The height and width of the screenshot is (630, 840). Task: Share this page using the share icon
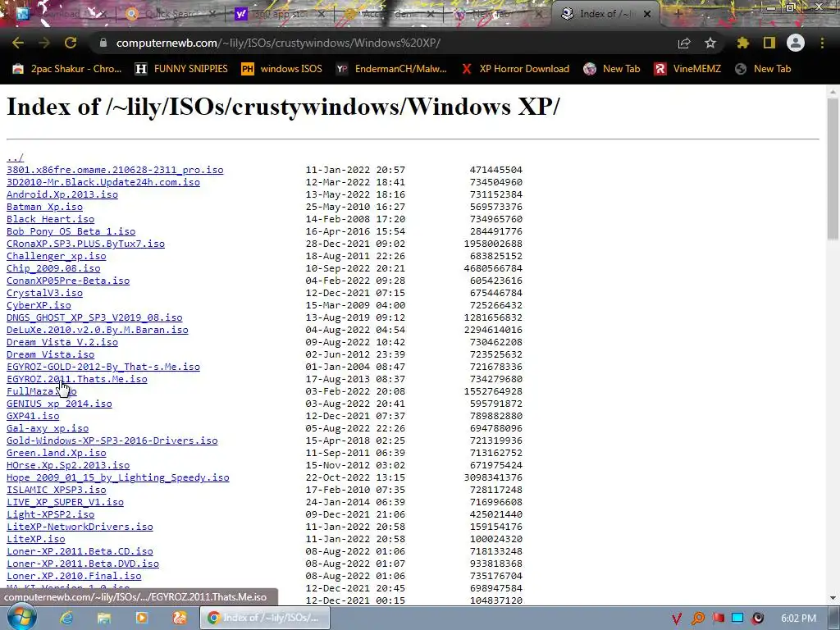[x=684, y=43]
